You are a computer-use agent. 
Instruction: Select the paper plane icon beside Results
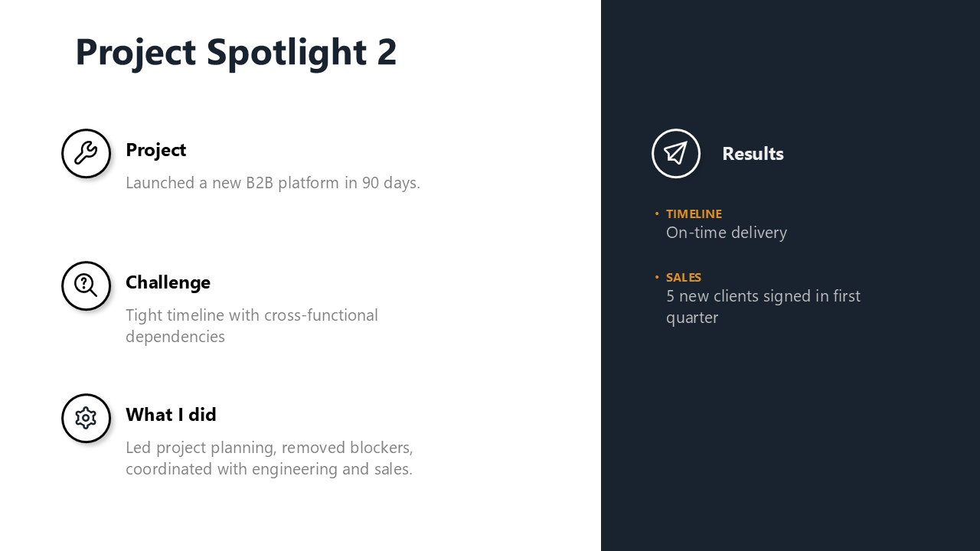coord(675,153)
